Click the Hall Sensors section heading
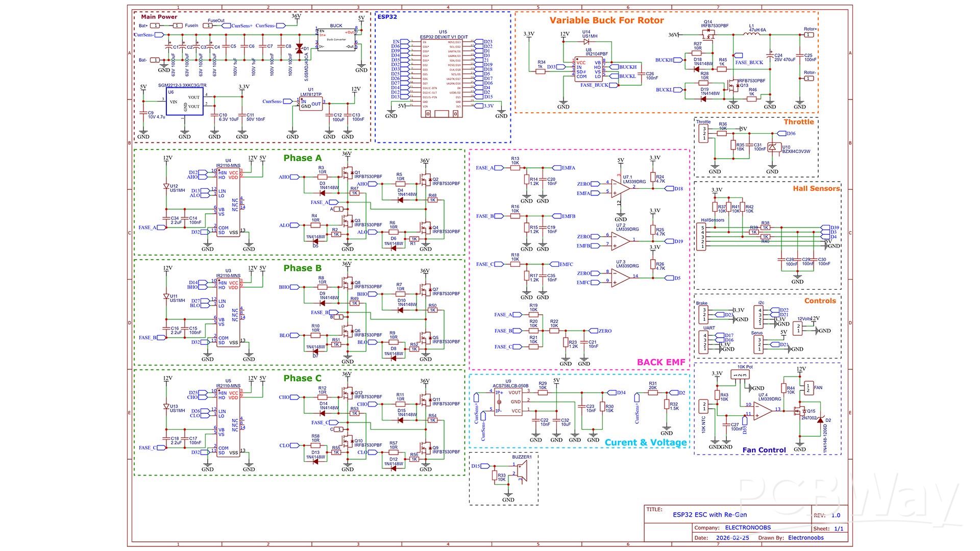This screenshot has width=980, height=551. point(816,188)
